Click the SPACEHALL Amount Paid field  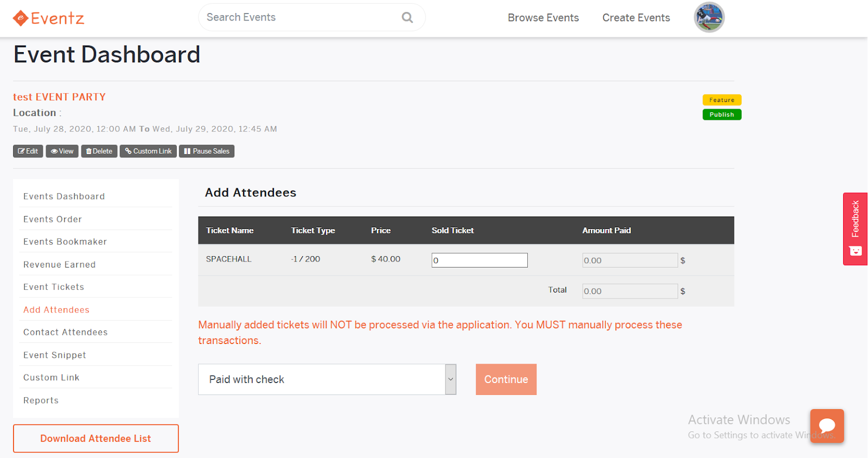click(x=630, y=260)
